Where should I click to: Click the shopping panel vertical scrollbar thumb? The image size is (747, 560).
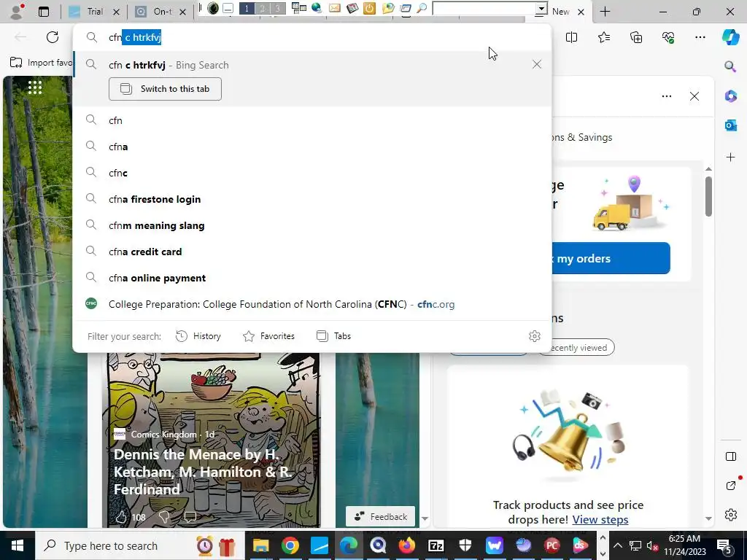click(708, 196)
